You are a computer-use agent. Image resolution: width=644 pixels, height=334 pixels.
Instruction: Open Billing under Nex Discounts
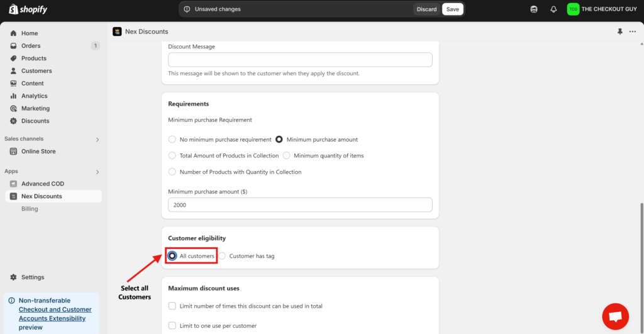(x=30, y=209)
